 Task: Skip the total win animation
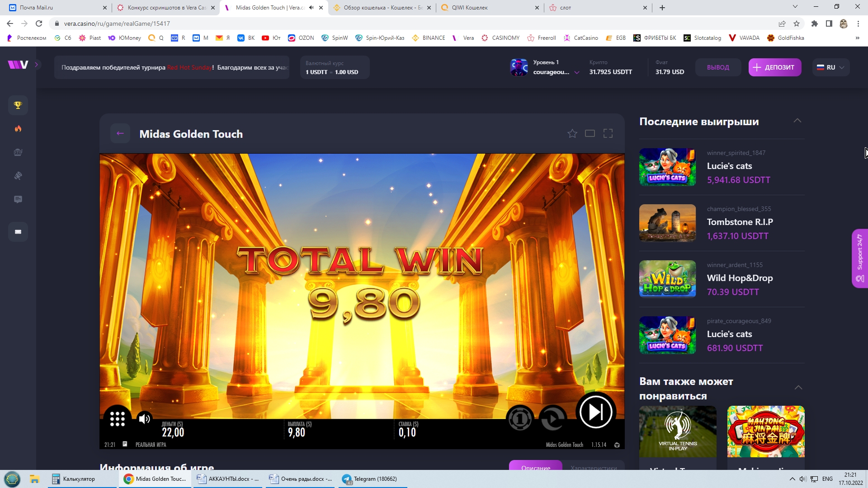(x=596, y=412)
